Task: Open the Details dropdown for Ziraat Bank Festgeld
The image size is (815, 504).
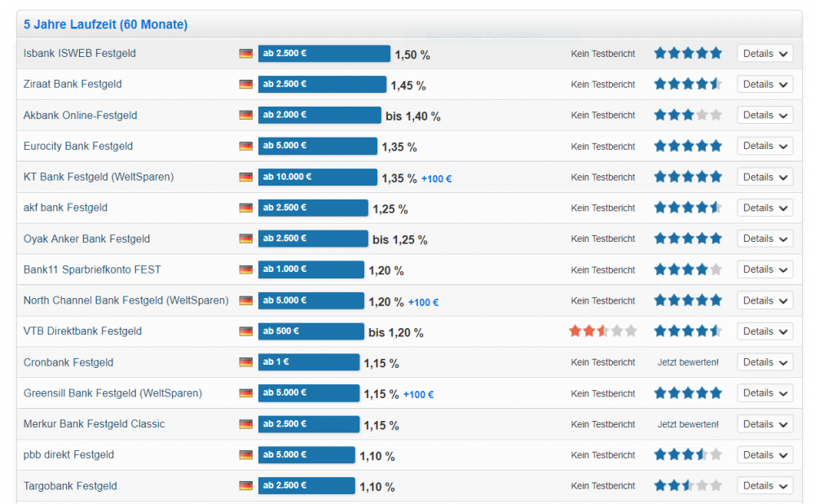Action: 765,84
